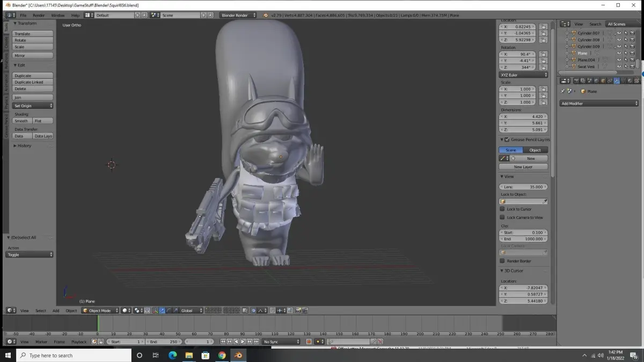Lock the Location X value
The width and height of the screenshot is (644, 362).
(543, 26)
